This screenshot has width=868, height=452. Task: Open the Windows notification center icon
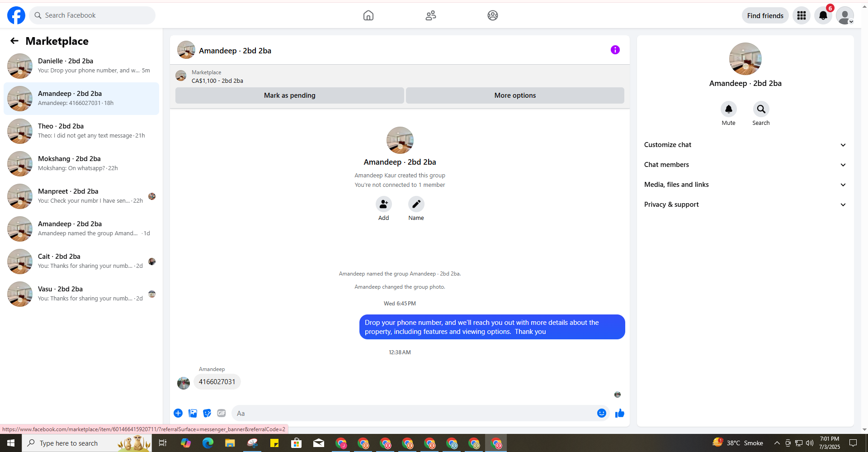click(853, 443)
